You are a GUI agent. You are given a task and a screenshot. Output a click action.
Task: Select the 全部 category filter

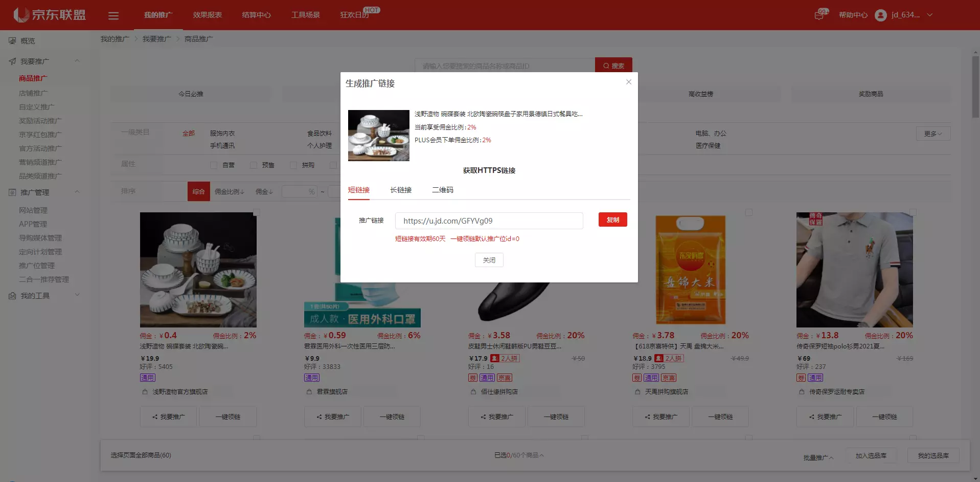click(x=189, y=133)
